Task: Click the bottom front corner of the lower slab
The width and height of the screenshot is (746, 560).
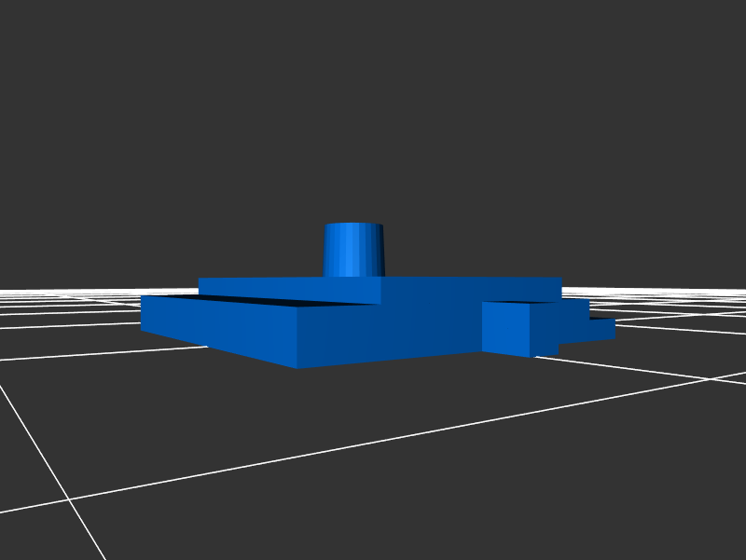Action: coord(297,366)
